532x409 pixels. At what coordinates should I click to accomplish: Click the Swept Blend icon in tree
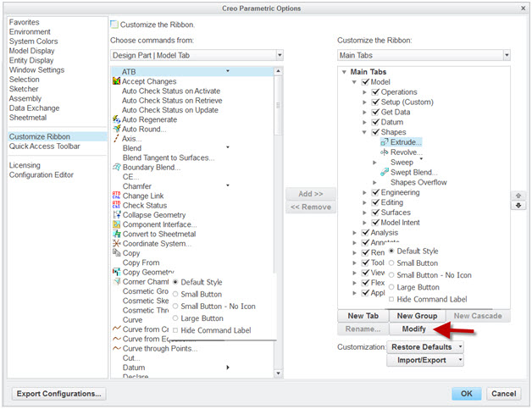point(385,172)
